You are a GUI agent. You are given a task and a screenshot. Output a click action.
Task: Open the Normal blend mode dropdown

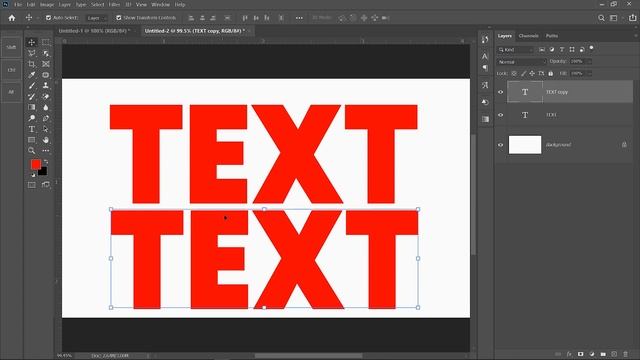521,62
